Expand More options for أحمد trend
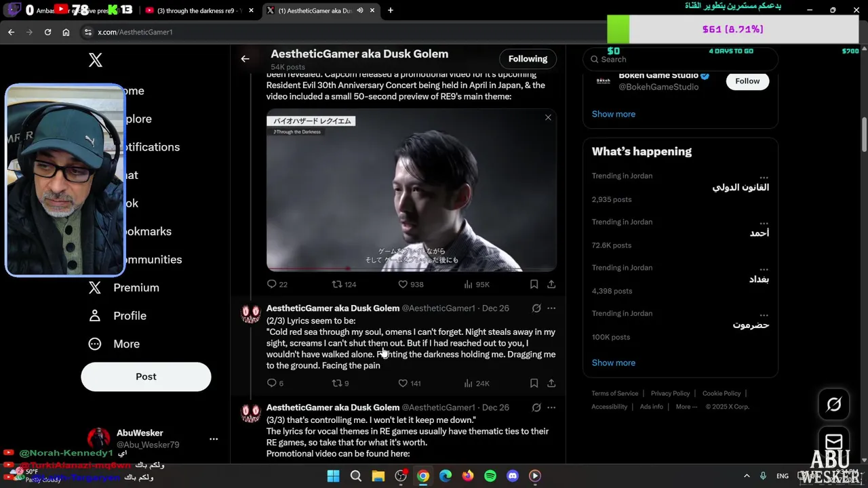 (764, 222)
